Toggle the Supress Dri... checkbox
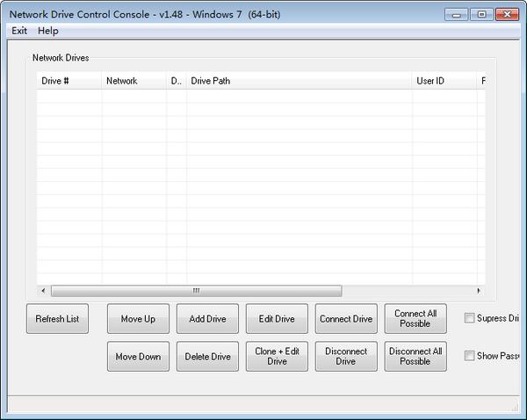This screenshot has width=527, height=420. click(469, 318)
